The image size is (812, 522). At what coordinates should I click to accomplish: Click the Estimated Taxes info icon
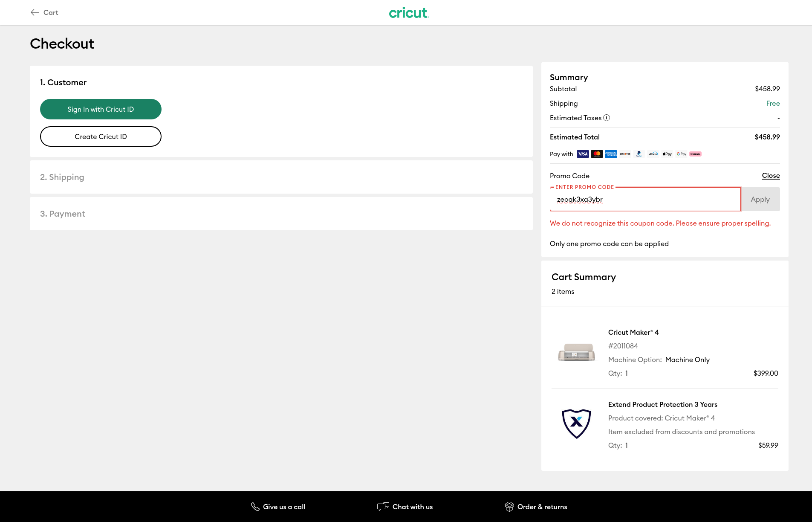coord(607,118)
